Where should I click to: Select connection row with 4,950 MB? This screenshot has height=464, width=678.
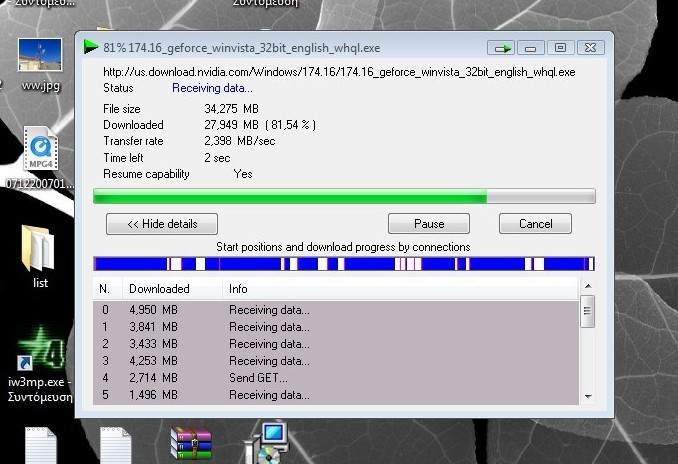pos(336,310)
